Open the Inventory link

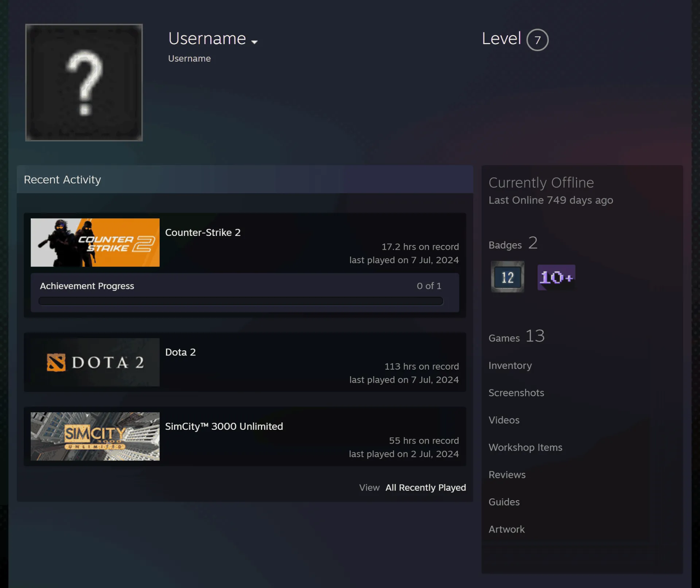(x=510, y=366)
